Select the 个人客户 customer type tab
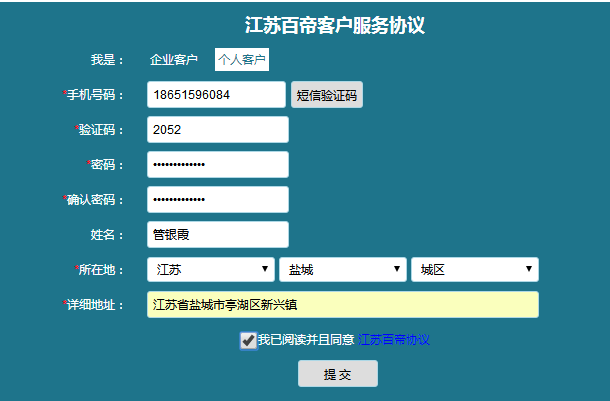 [x=242, y=60]
